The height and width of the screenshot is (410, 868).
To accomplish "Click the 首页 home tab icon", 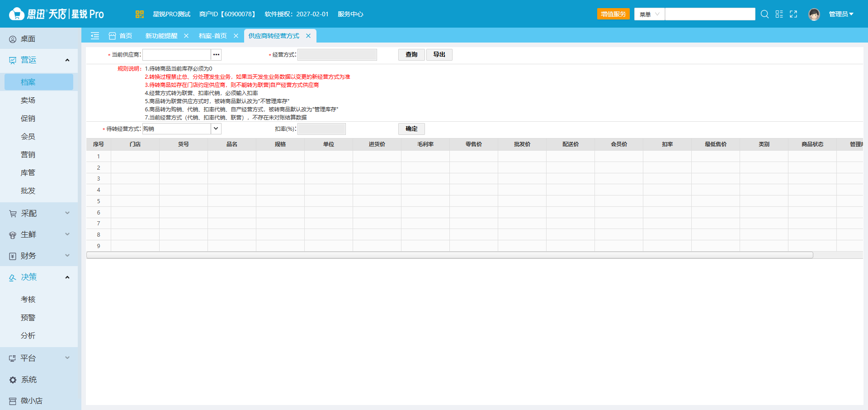I will 112,36.
